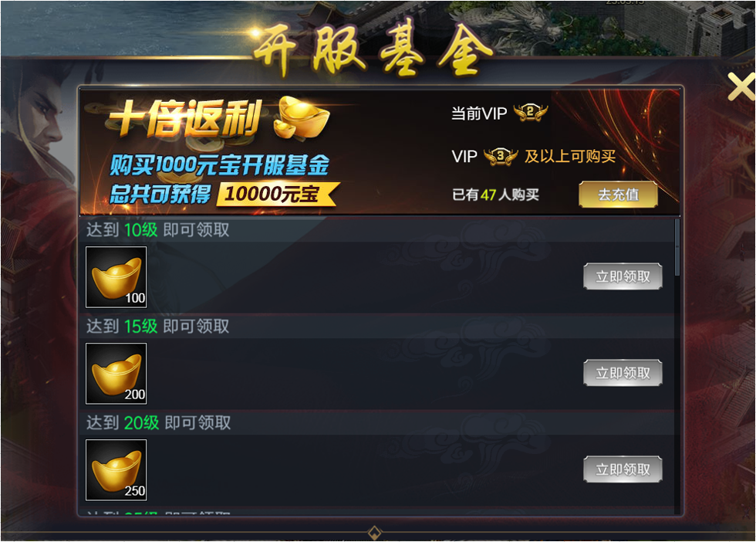Claim the level 10 reward with 立即领取
Image resolution: width=756 pixels, height=542 pixels.
click(623, 276)
